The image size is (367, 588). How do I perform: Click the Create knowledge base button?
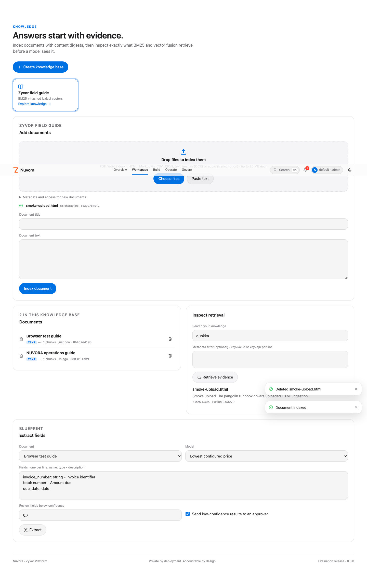41,67
